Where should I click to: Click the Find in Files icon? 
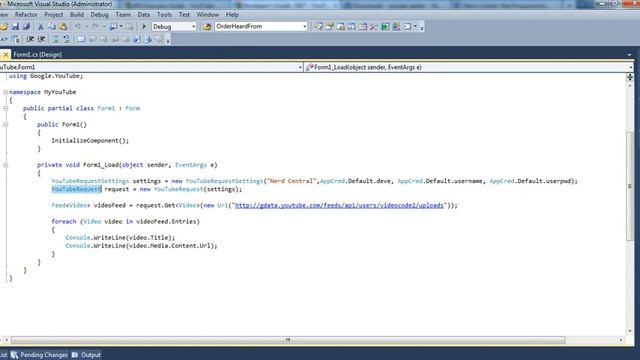click(x=207, y=27)
